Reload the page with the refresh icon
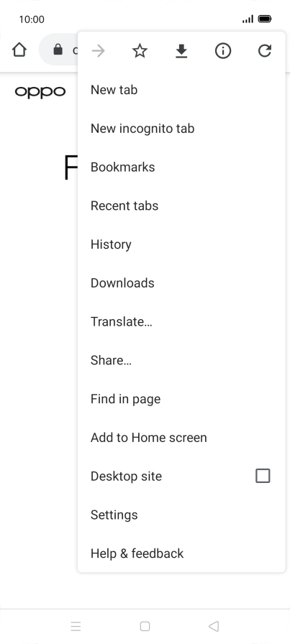Screen dimensions: 290x644 [x=265, y=51]
